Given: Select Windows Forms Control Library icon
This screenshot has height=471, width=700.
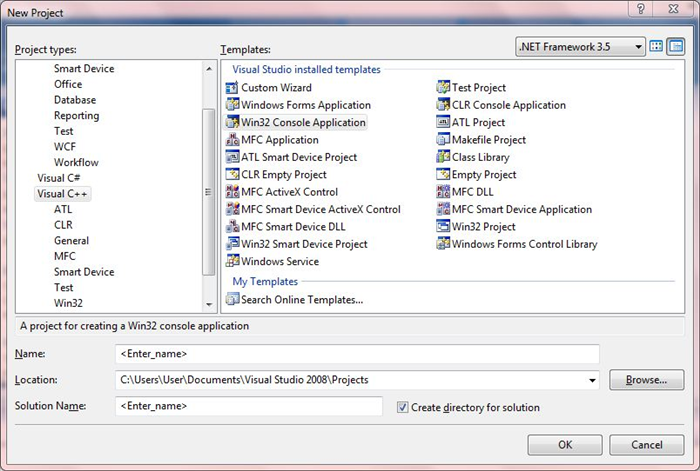Looking at the screenshot, I should [443, 244].
